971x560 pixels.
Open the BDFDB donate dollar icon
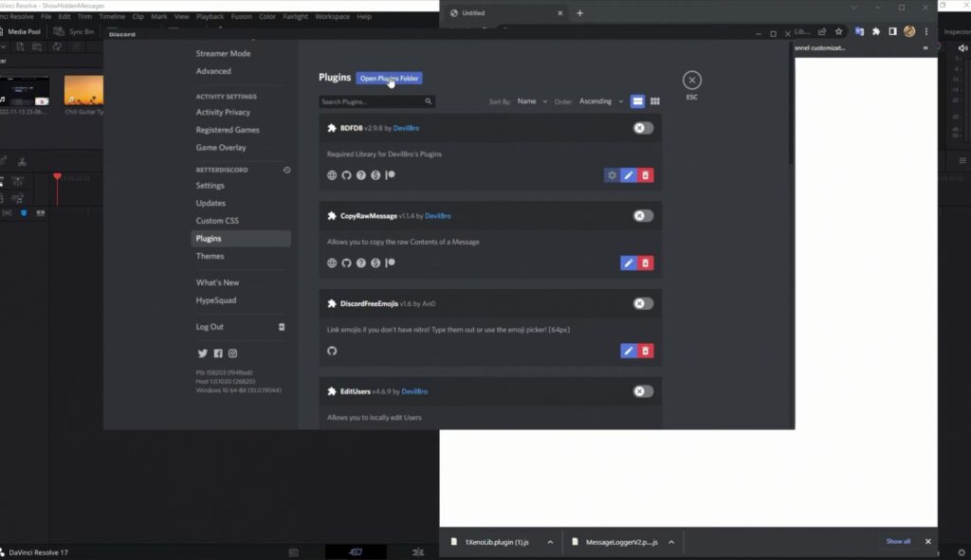pos(376,175)
